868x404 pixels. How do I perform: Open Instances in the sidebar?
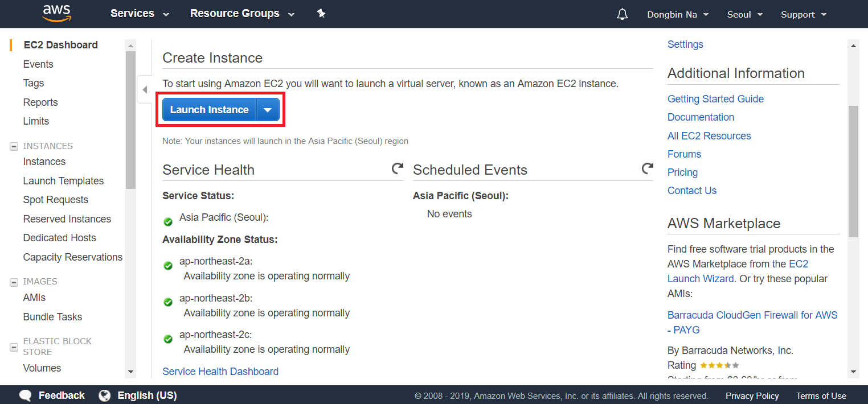coord(44,162)
